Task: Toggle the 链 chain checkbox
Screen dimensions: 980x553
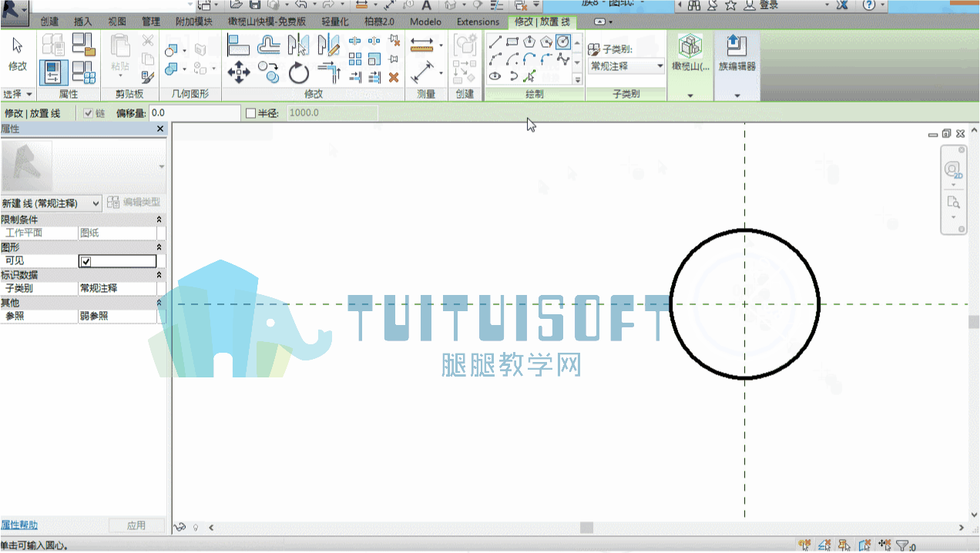Action: 89,113
